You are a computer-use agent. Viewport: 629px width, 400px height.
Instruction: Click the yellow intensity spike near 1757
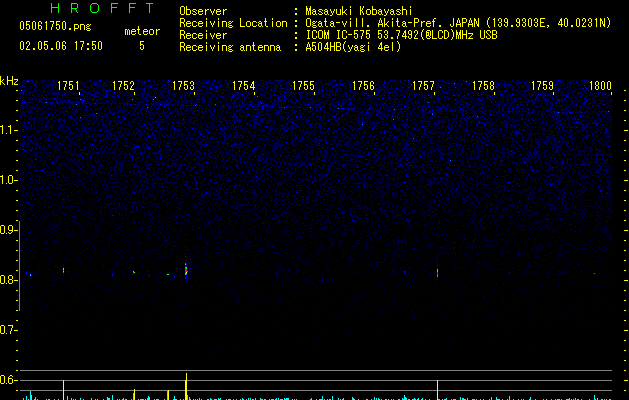(x=437, y=390)
